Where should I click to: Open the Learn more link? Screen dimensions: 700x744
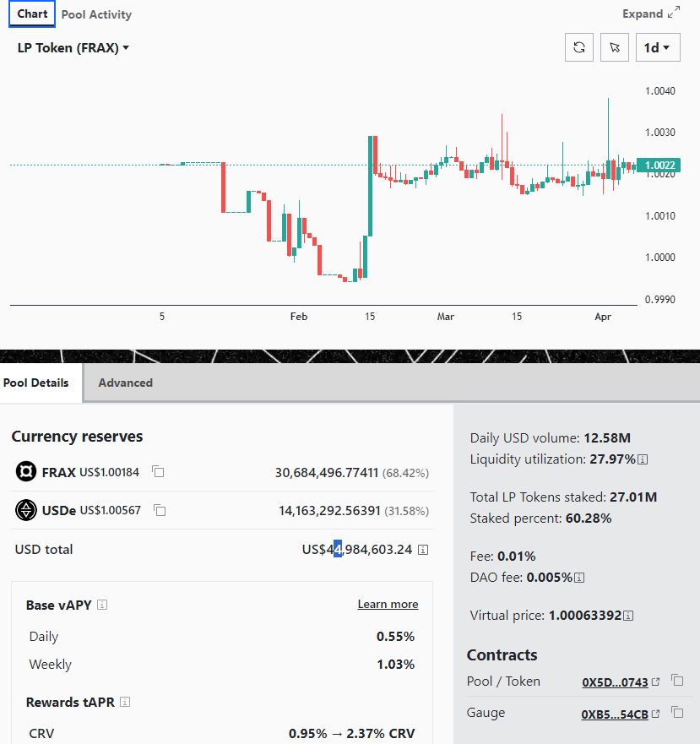(x=388, y=604)
